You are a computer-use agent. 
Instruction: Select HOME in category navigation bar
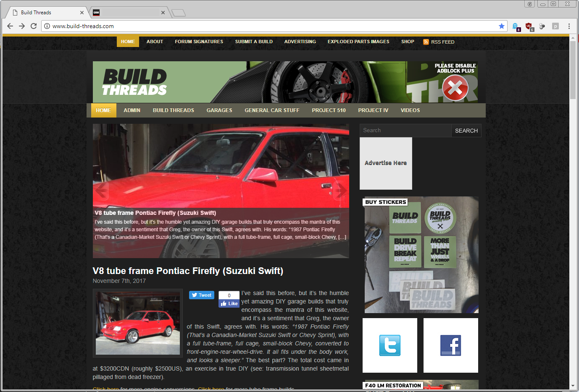[x=103, y=110]
